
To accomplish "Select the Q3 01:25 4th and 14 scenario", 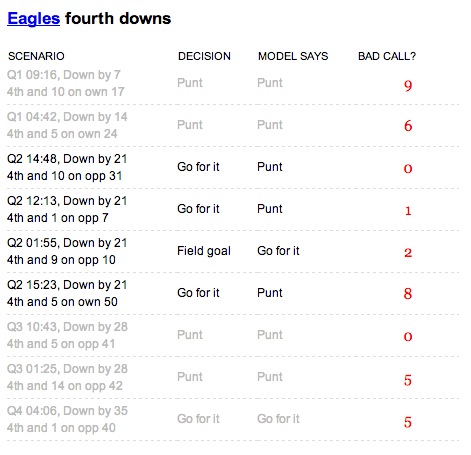I will coord(67,377).
